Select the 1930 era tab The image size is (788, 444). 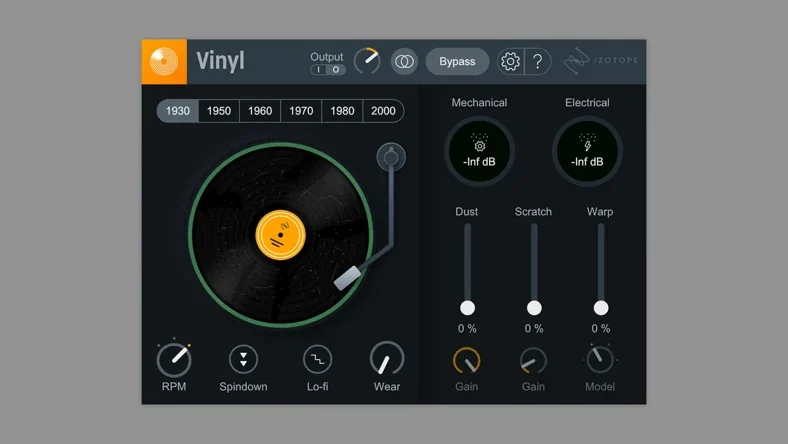(x=178, y=111)
